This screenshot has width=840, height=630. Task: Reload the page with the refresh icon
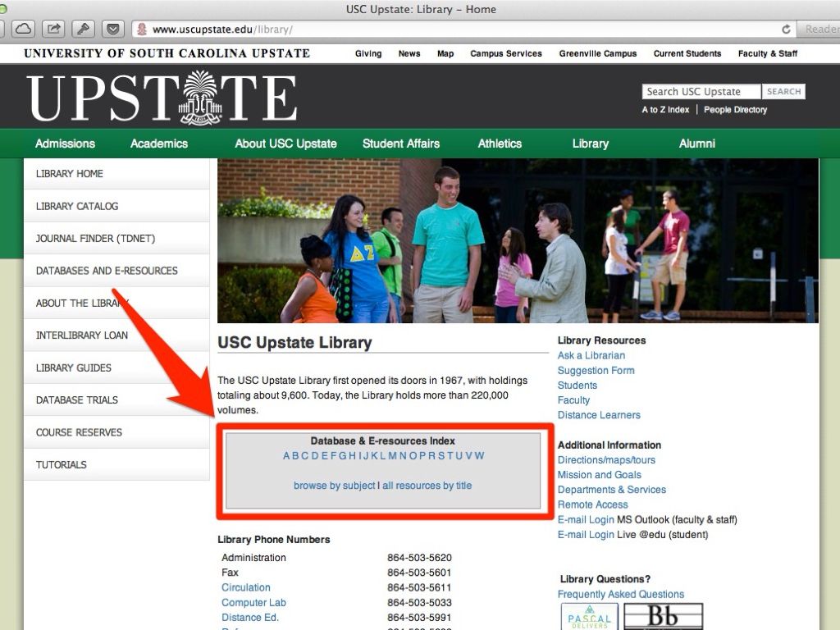click(x=786, y=30)
